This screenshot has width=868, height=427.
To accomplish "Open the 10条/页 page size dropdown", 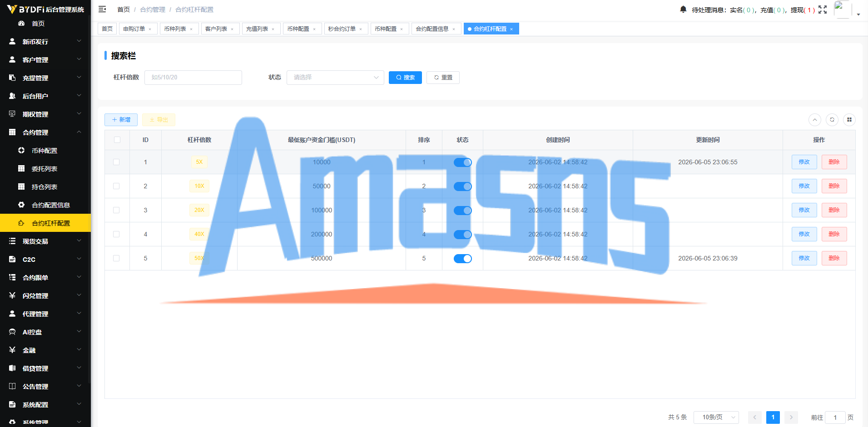I will click(x=716, y=417).
